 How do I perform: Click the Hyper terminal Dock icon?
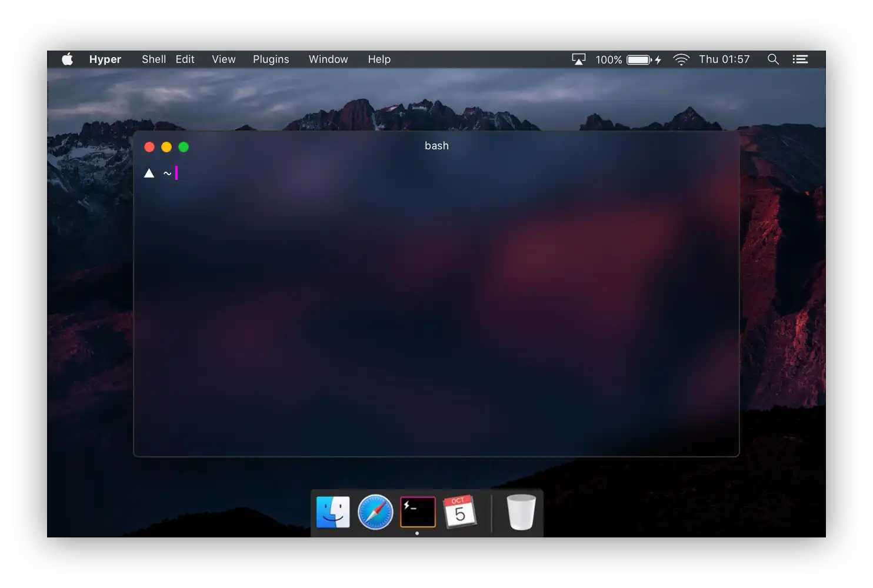coord(418,512)
